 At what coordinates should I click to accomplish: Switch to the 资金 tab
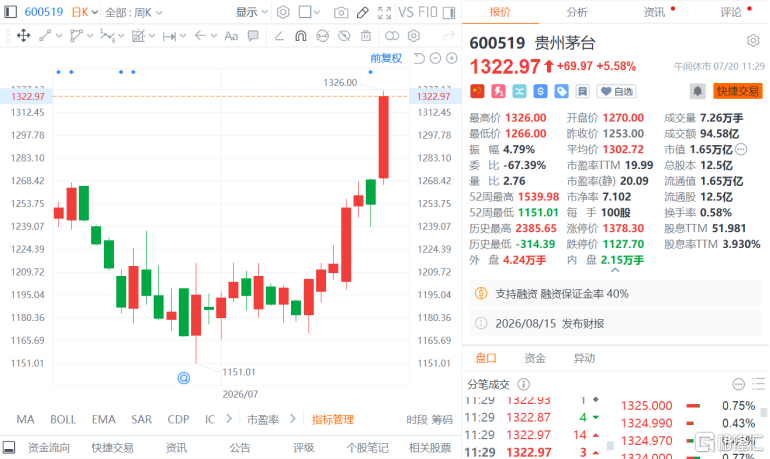click(x=535, y=358)
